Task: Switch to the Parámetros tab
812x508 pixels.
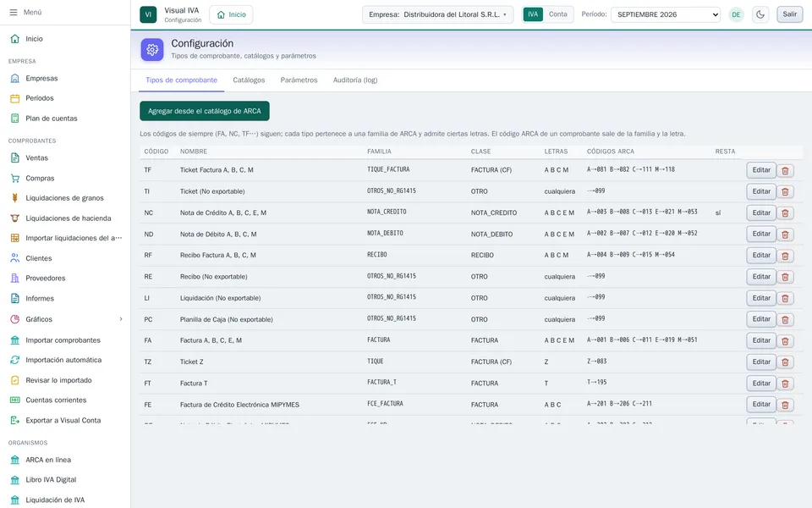Action: point(299,80)
